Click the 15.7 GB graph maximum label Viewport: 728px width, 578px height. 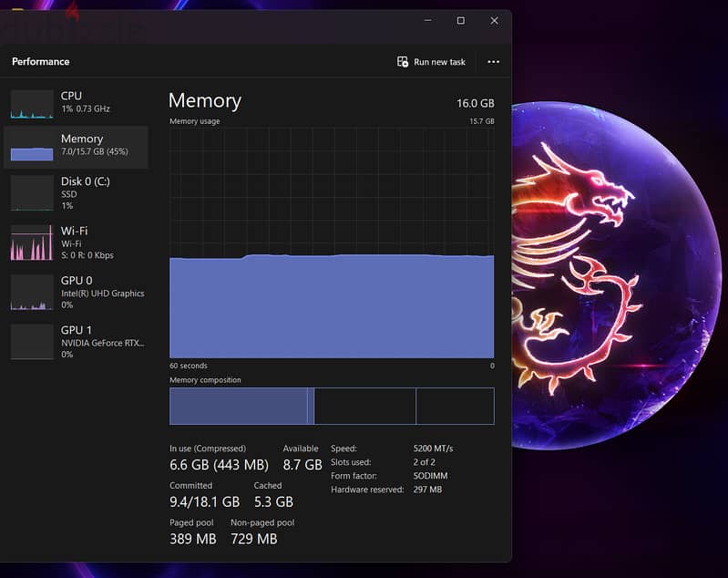(482, 121)
